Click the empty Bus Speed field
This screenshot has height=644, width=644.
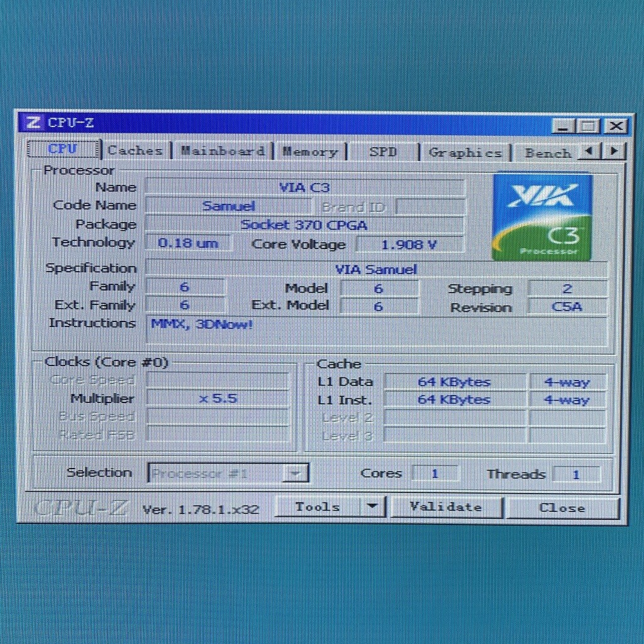pos(218,416)
